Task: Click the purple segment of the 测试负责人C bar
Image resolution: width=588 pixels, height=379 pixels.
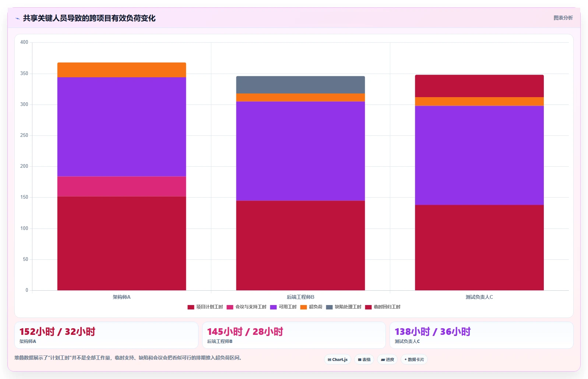Action: [479, 155]
